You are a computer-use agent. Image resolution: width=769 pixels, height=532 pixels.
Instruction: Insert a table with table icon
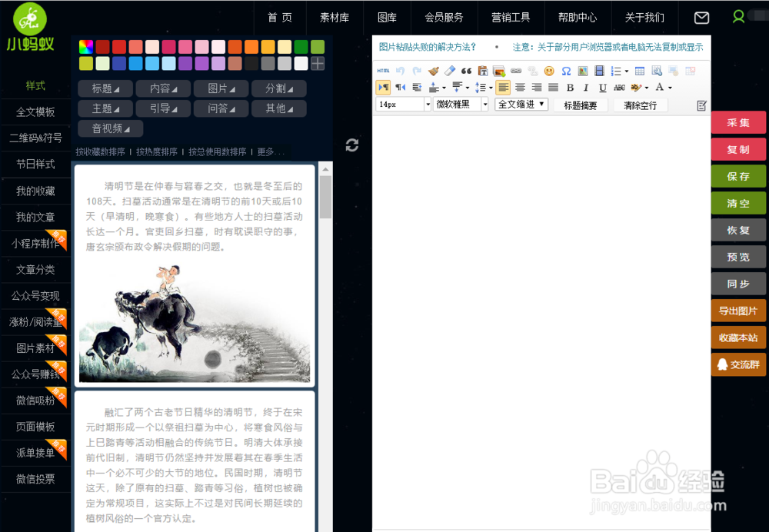(x=640, y=71)
